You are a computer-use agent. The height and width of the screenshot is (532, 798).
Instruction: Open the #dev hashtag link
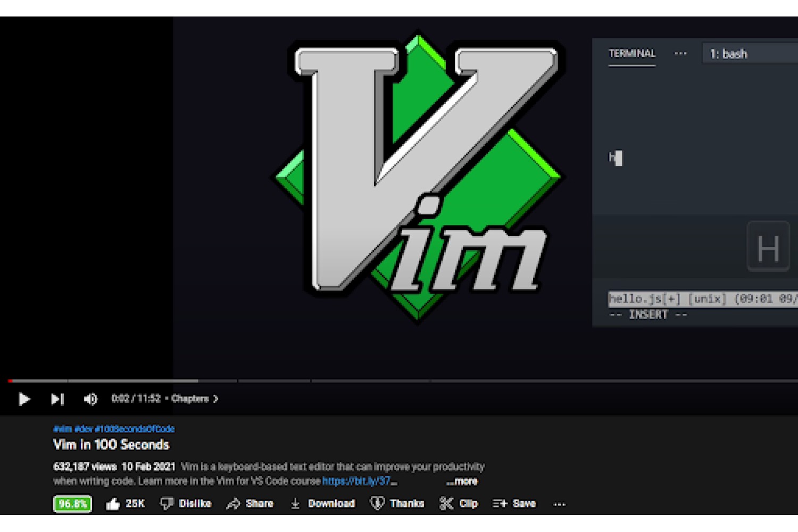coord(84,429)
